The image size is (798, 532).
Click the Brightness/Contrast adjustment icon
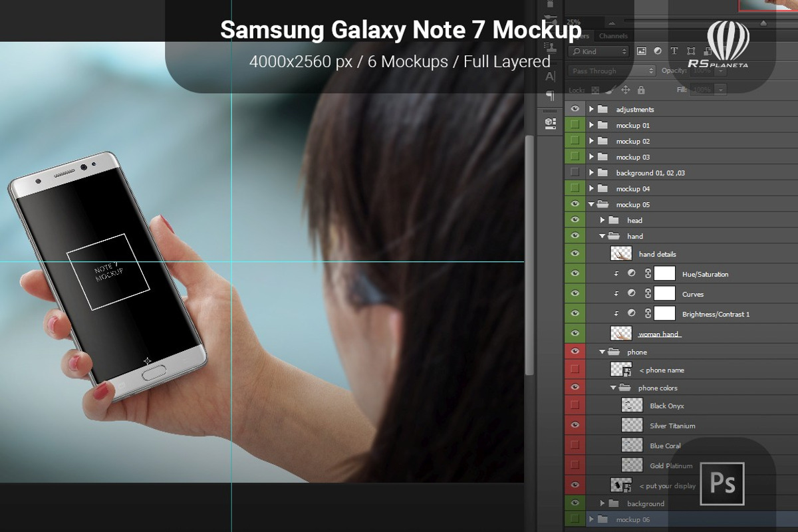[x=631, y=313]
